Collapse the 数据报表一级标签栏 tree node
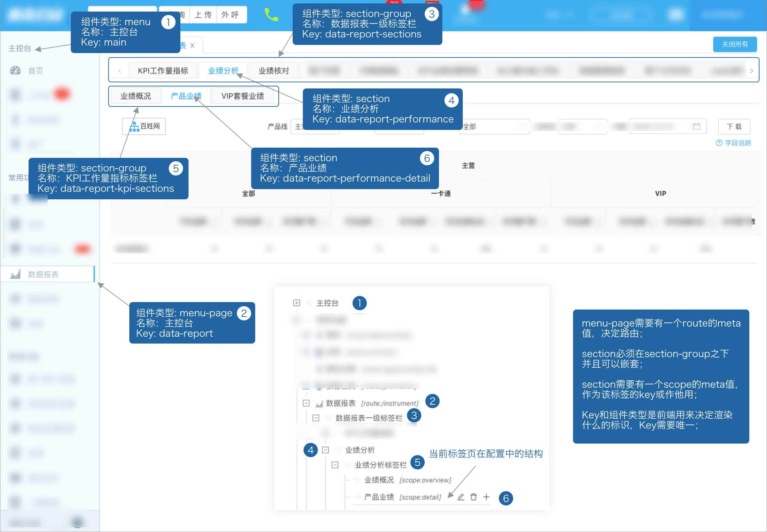Image resolution: width=767 pixels, height=532 pixels. (316, 418)
